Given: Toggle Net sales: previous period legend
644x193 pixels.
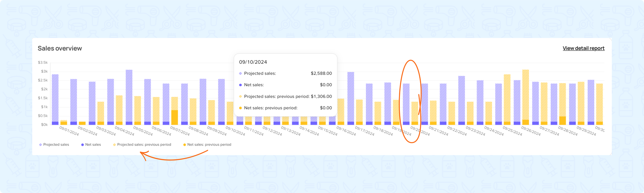Looking at the screenshot, I should point(207,145).
